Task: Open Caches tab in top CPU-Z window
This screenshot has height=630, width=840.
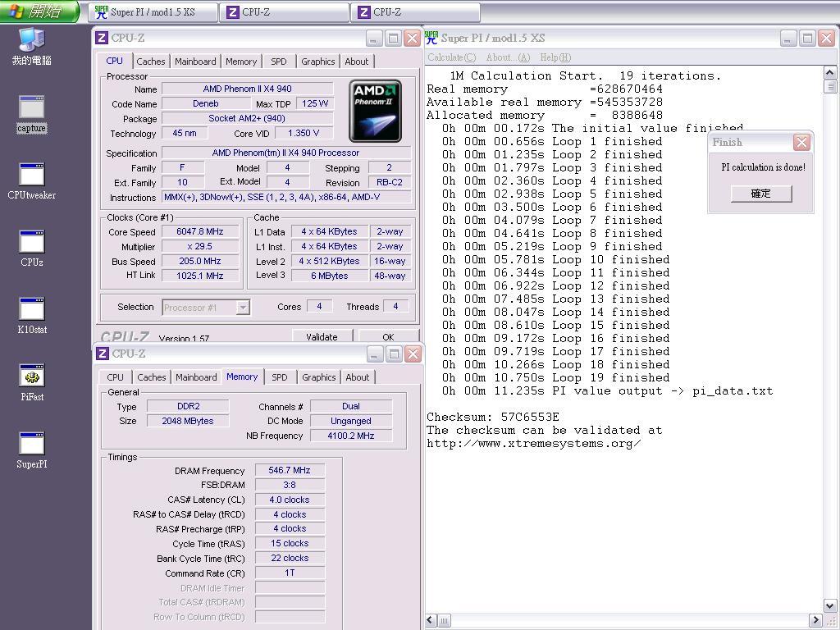Action: click(151, 62)
